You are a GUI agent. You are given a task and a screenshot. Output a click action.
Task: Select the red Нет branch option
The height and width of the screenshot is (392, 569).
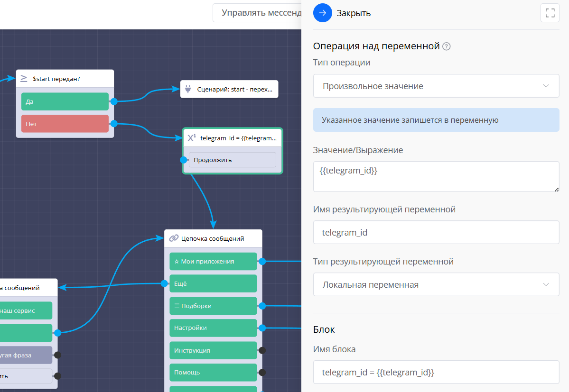65,124
